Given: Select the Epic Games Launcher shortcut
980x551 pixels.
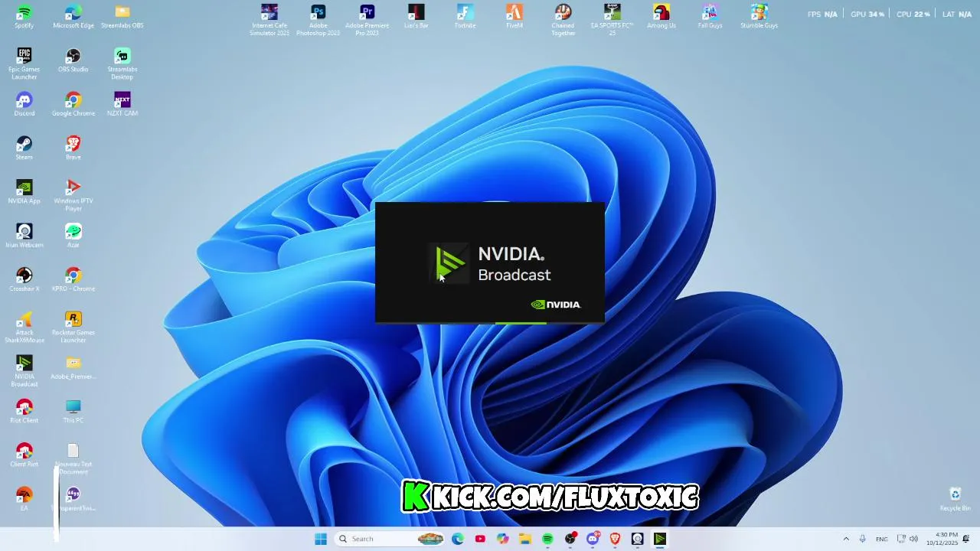Looking at the screenshot, I should pos(24,64).
